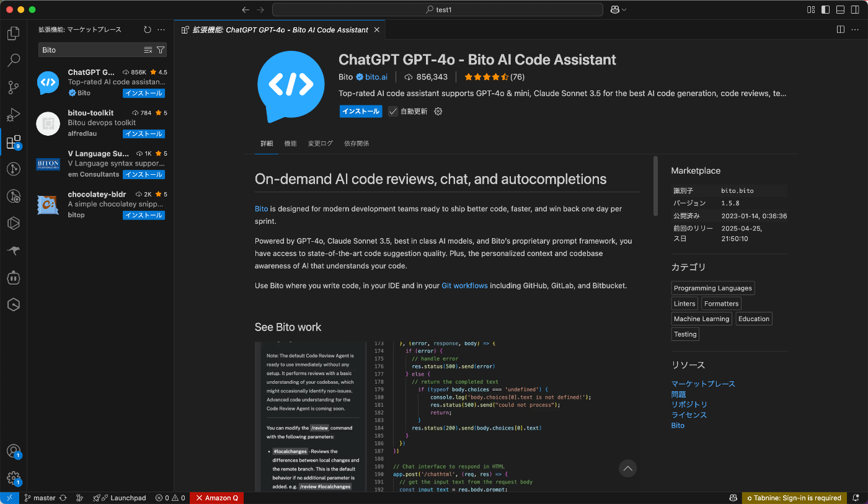Refresh the extensions marketplace list
The width and height of the screenshot is (868, 504).
147,29
